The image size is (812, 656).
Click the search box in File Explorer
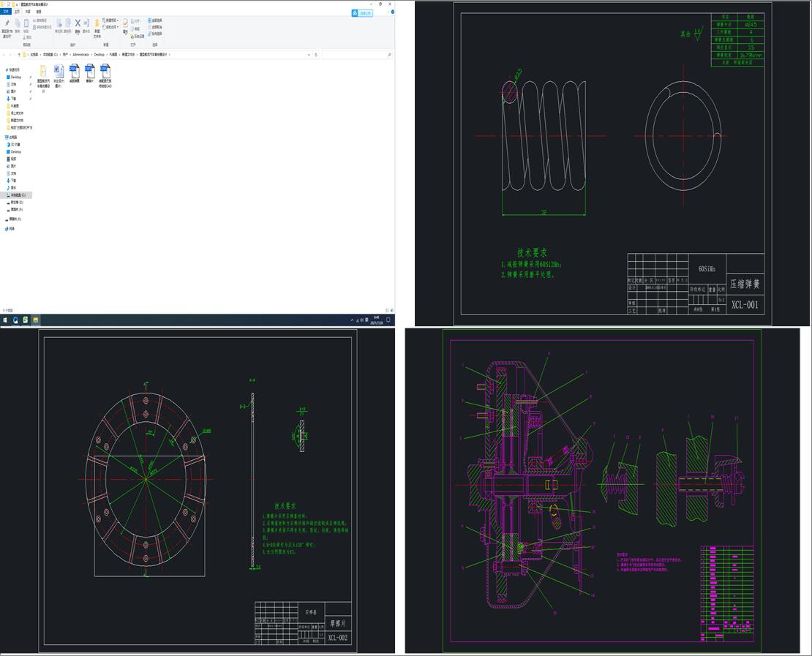tap(356, 55)
